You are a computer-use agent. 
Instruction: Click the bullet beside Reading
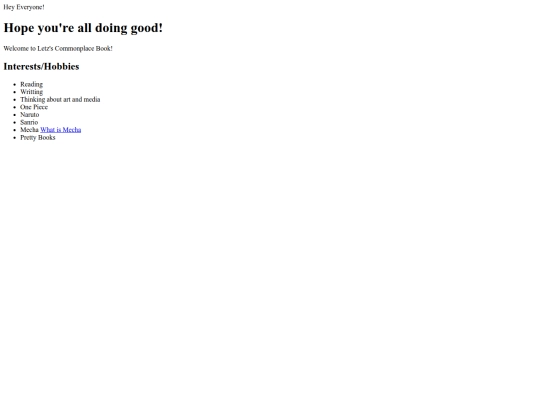click(x=14, y=84)
